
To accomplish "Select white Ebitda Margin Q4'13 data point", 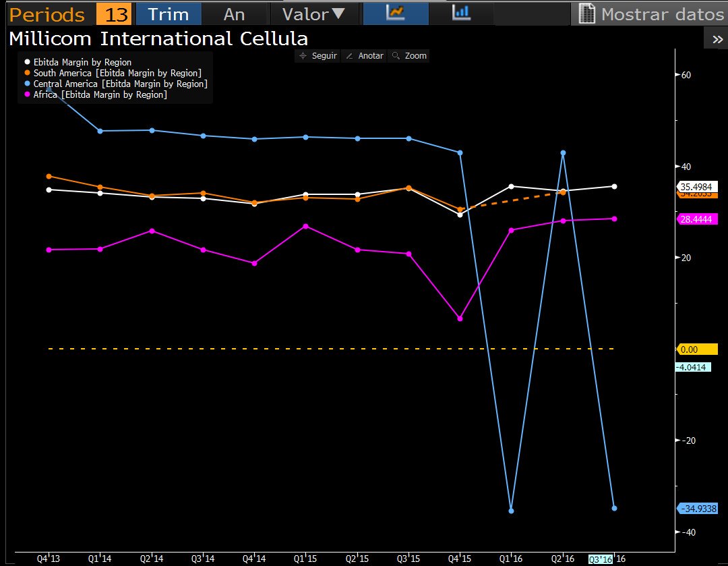I will [49, 190].
